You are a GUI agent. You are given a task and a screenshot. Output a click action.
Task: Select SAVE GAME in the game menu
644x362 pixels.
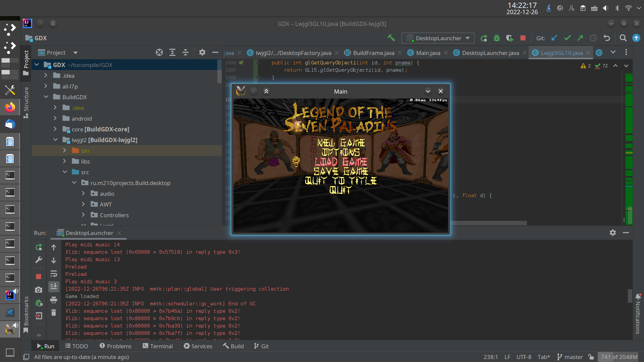tap(341, 171)
